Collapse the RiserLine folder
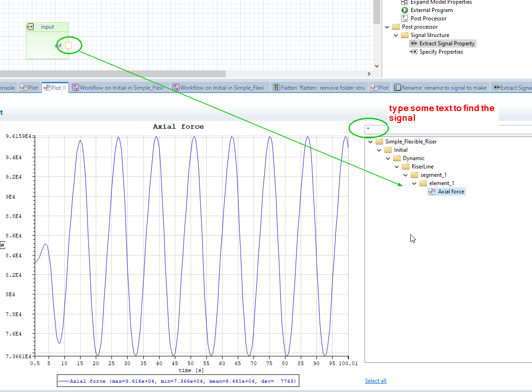Viewport: 532px width, 392px height. (x=396, y=167)
